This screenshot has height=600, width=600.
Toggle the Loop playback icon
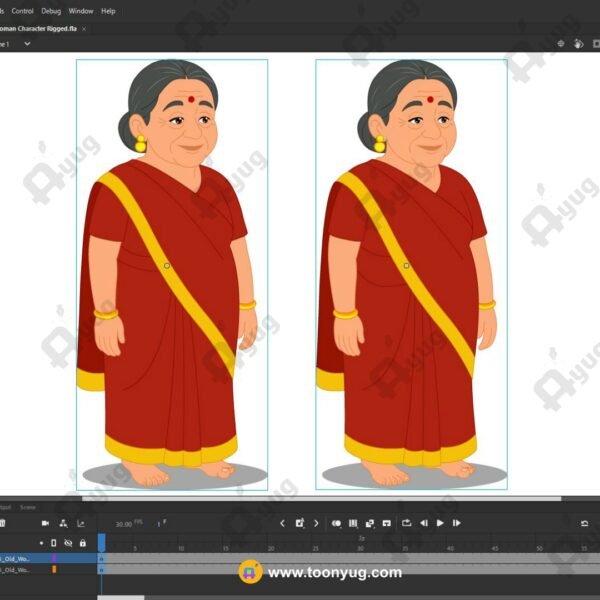click(406, 523)
